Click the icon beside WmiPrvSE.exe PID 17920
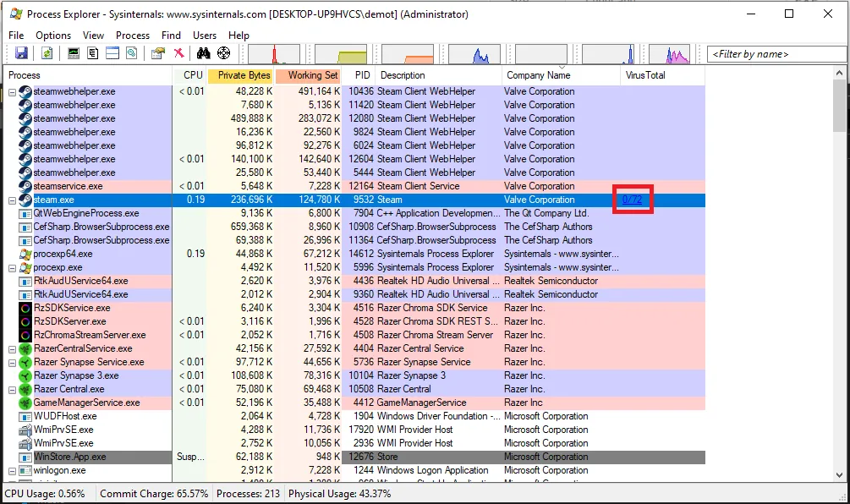 click(25, 430)
